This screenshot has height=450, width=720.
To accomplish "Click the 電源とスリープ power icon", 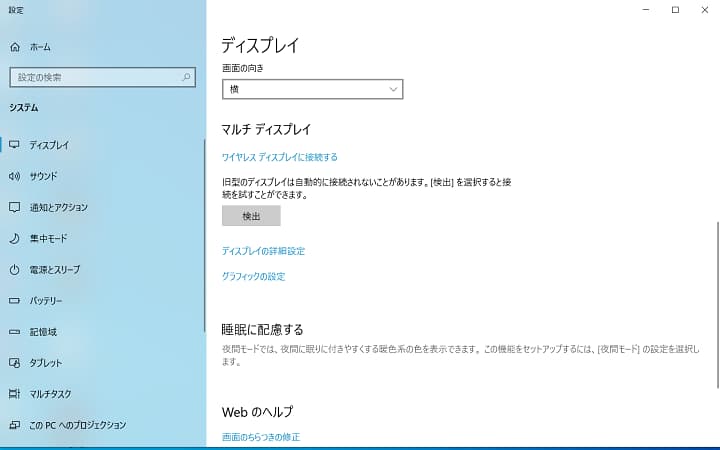I will pyautogui.click(x=14, y=270).
